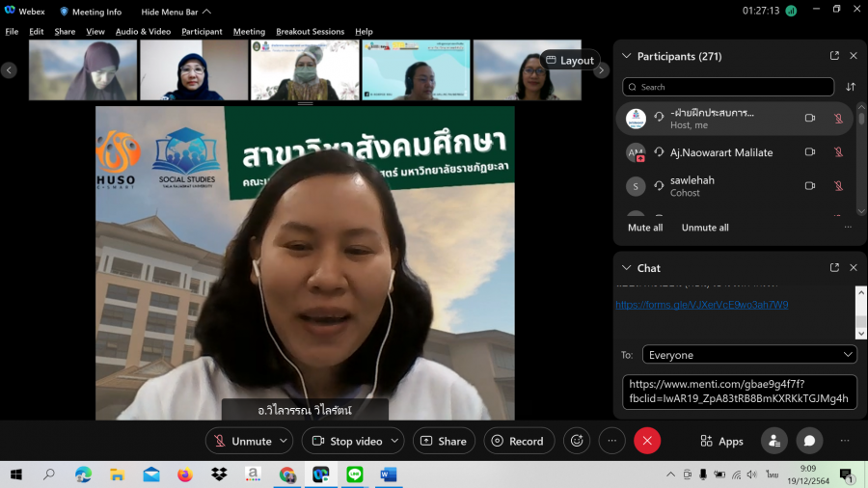The image size is (868, 488).
Task: Toggle Unmute microphone button
Action: tap(241, 441)
